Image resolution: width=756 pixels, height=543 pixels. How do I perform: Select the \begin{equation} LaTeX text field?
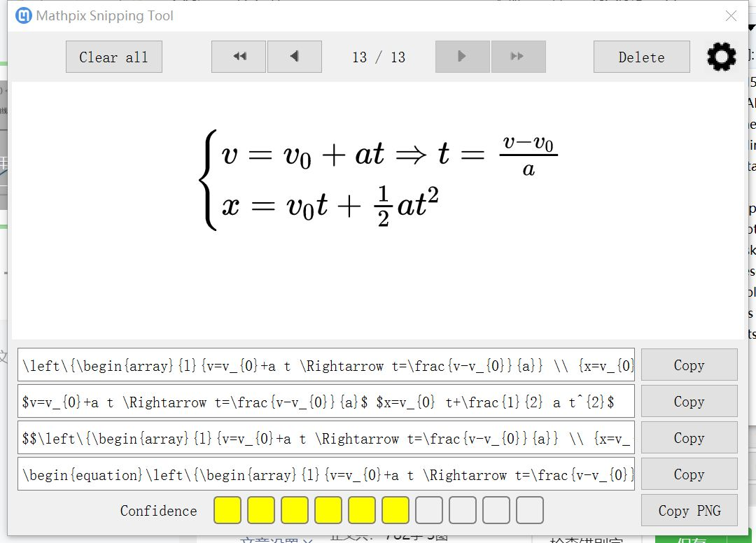[x=326, y=474]
